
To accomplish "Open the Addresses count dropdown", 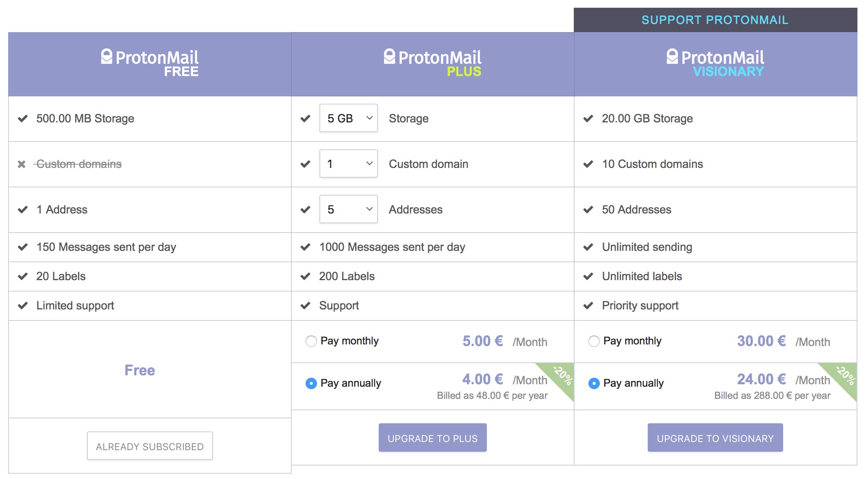I will click(349, 209).
